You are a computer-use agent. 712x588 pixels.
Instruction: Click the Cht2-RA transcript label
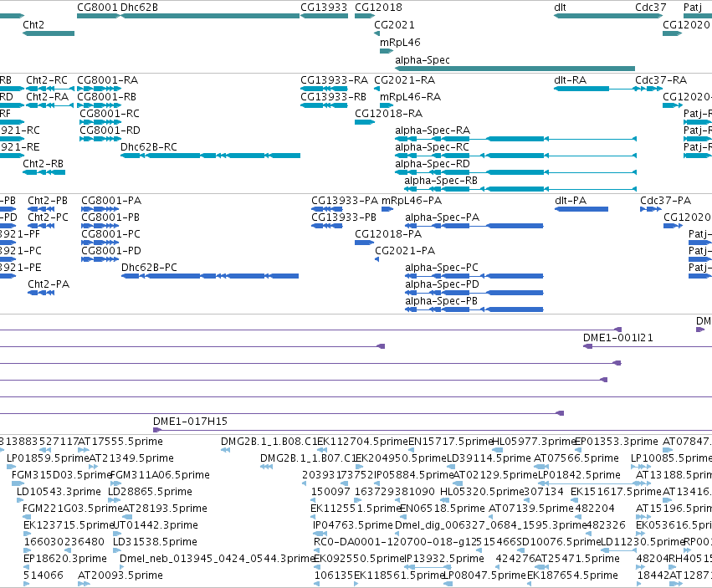47,97
